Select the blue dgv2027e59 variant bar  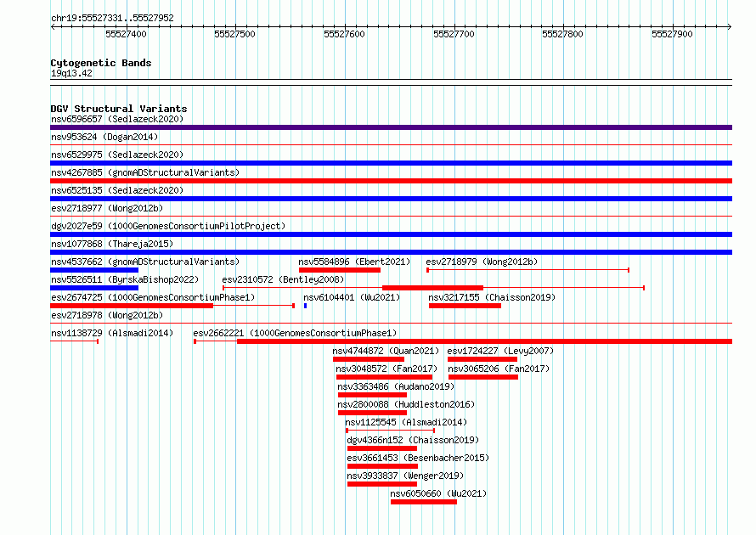pyautogui.click(x=391, y=234)
